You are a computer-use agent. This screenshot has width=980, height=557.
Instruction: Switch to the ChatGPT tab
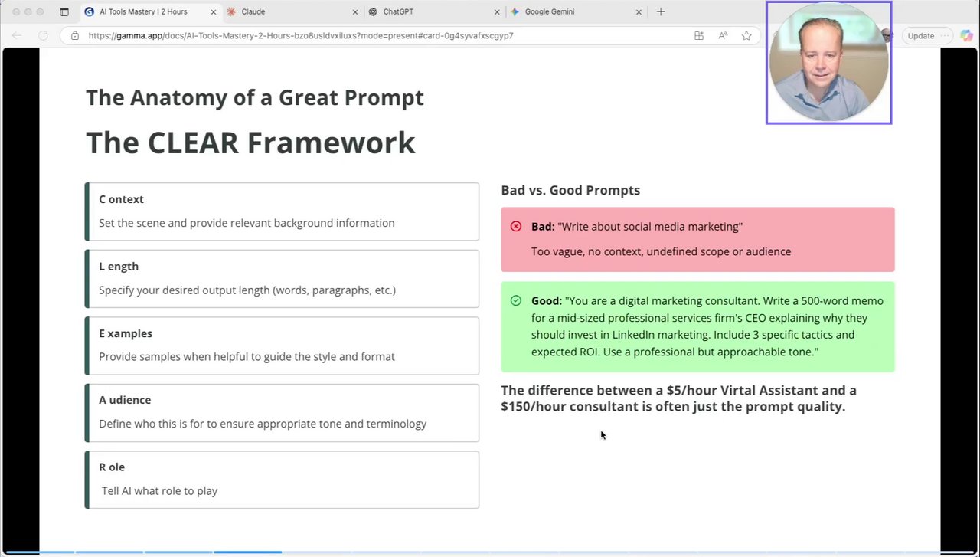click(433, 11)
